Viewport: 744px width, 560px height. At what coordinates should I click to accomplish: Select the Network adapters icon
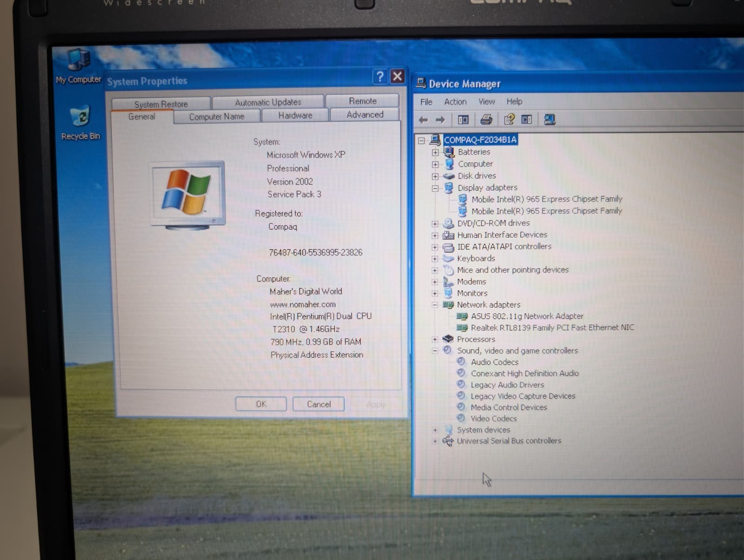pos(448,305)
